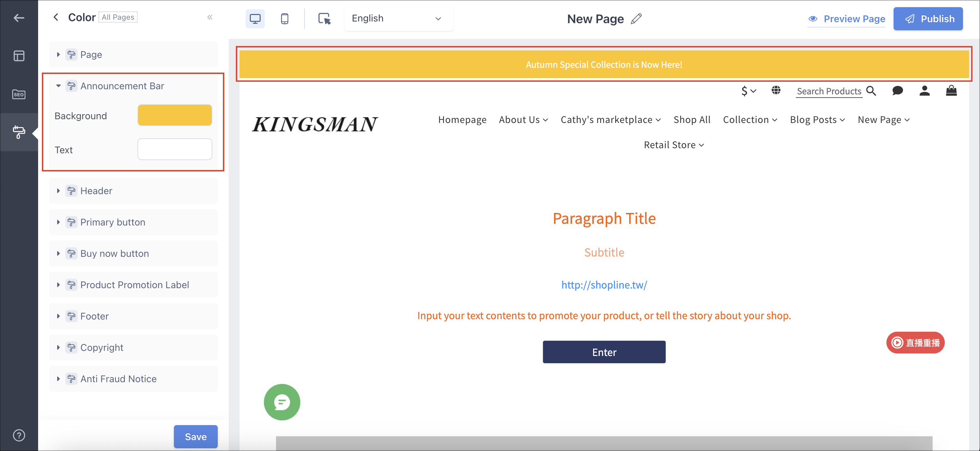Select the paint roller theme icon in the sidebar
Screen dimensions: 980x451
(19, 132)
